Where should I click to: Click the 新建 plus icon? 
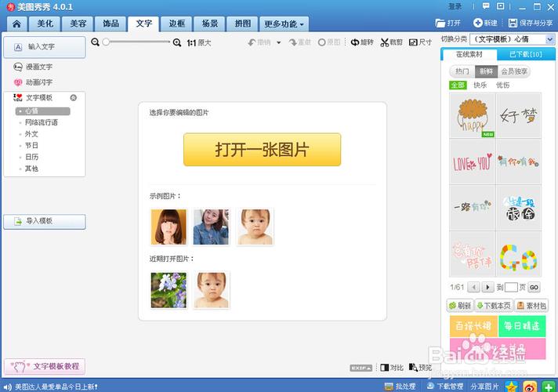tap(477, 23)
